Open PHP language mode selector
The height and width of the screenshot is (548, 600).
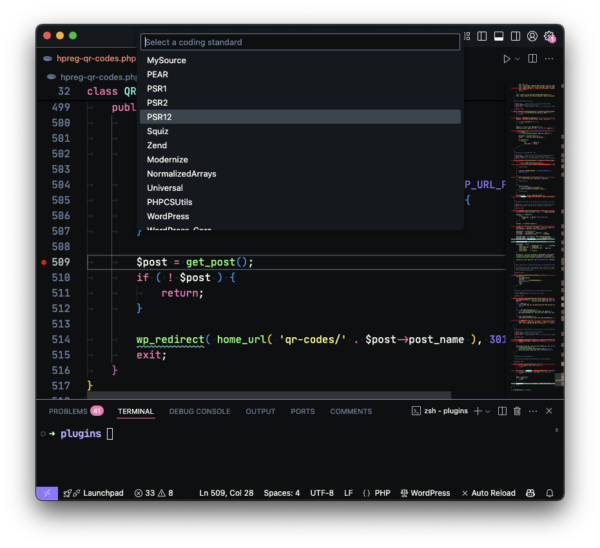coord(382,493)
